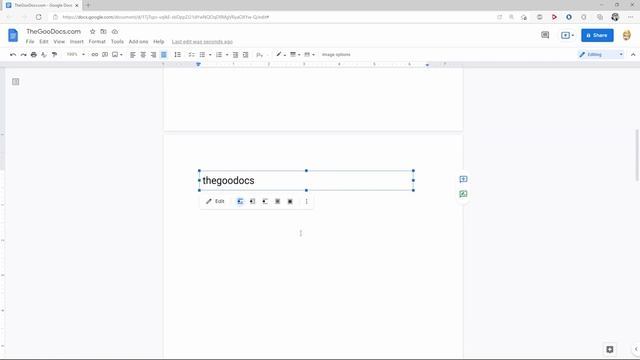Open Google Docs home icon
Screen dimensions: 640x360
[13, 36]
